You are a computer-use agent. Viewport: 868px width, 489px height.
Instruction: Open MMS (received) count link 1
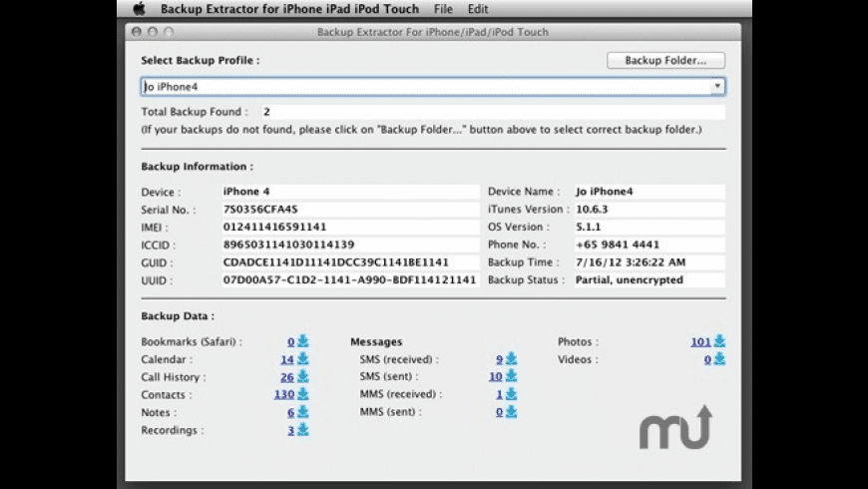(499, 395)
